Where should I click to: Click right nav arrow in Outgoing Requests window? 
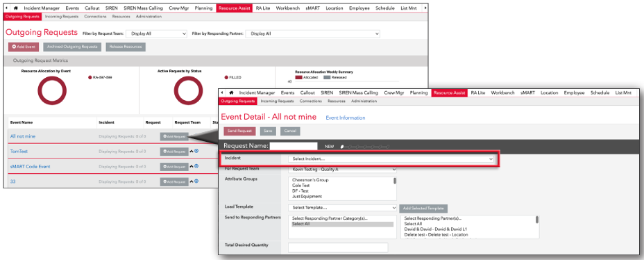click(x=425, y=8)
